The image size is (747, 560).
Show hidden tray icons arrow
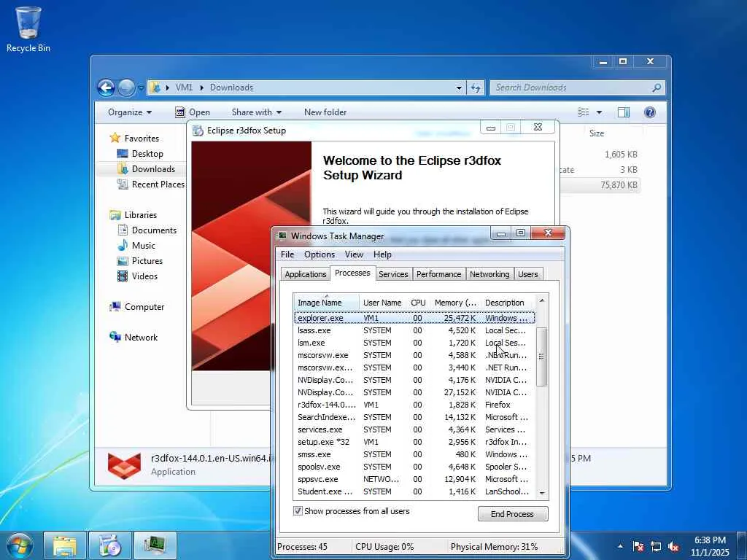pos(620,546)
